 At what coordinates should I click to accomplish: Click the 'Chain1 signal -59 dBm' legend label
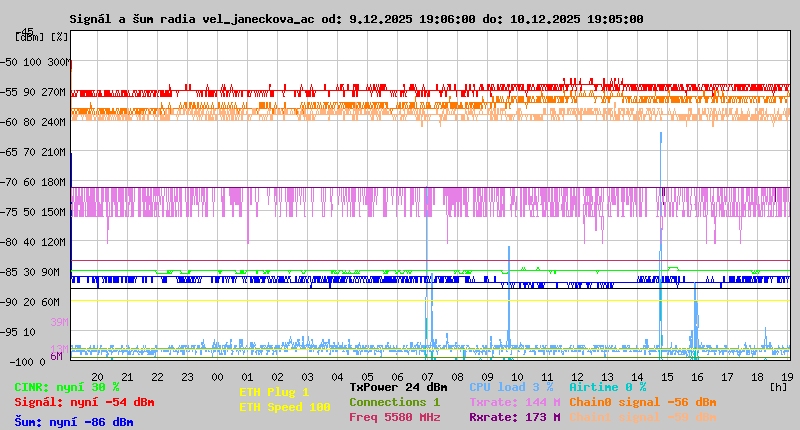[643, 417]
